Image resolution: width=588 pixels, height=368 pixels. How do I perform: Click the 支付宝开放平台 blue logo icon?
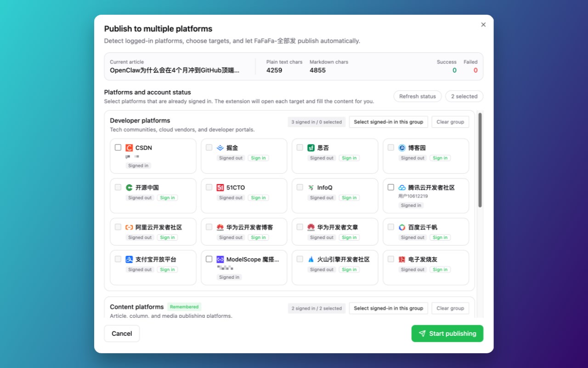coord(129,259)
